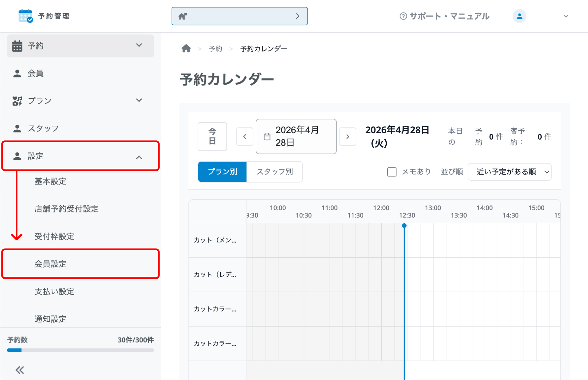The height and width of the screenshot is (380, 588).
Task: Click the current time marker dot
Action: click(x=404, y=226)
